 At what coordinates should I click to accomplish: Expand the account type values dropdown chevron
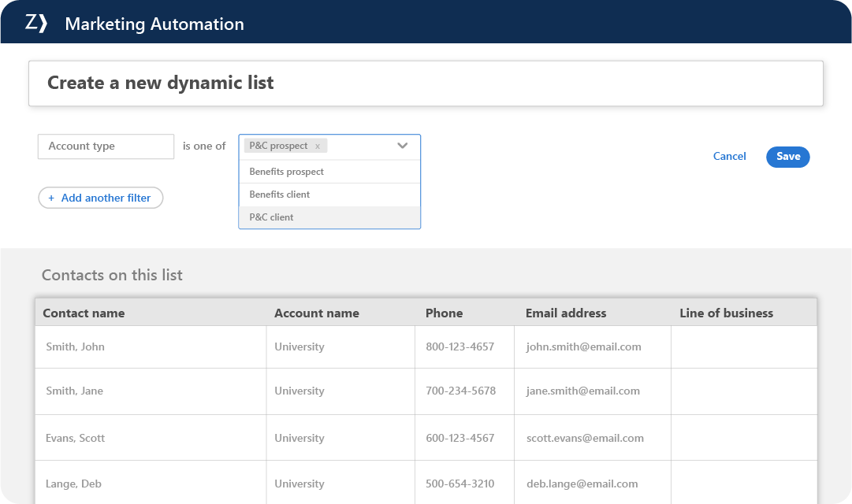(x=403, y=146)
